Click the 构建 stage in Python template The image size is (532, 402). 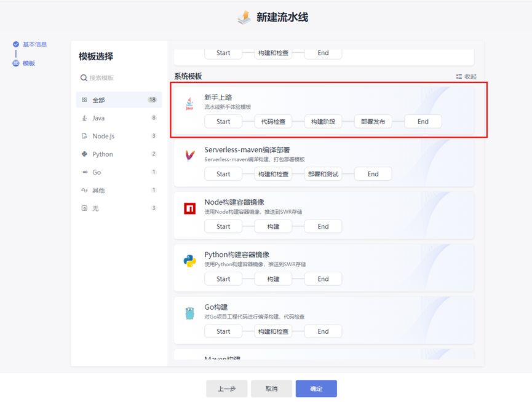pyautogui.click(x=273, y=279)
